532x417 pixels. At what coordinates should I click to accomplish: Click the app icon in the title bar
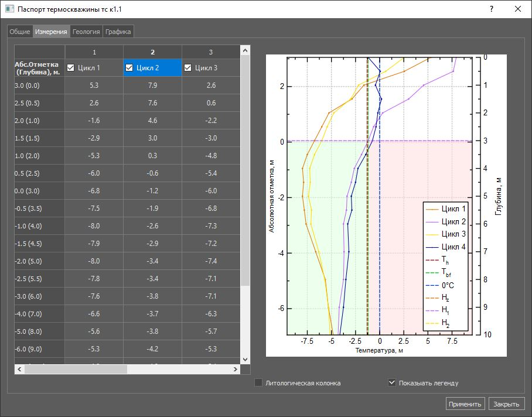[x=9, y=9]
